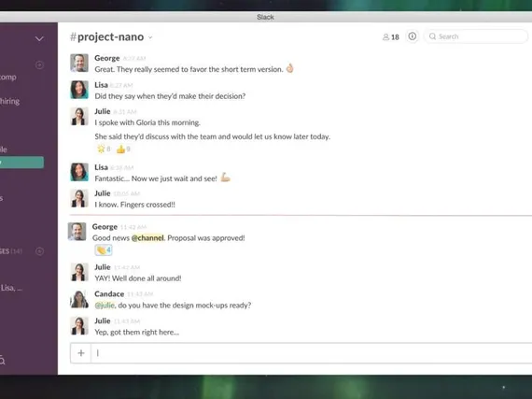Click the plus attachment button in message box
The image size is (532, 399).
[81, 353]
